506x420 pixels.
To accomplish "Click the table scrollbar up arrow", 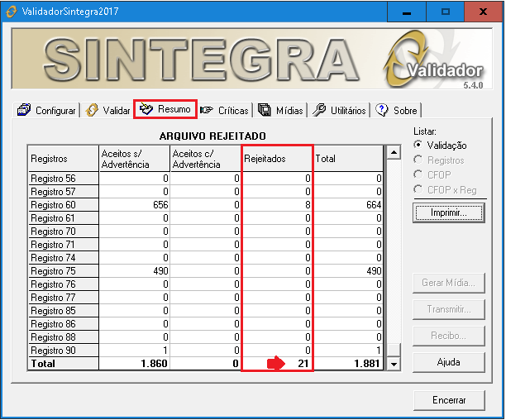I will tap(394, 152).
